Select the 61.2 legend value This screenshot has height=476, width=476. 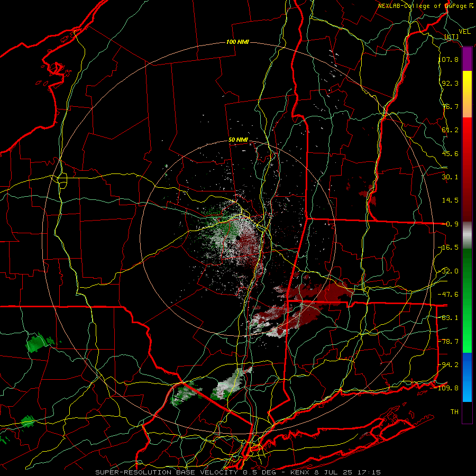[450, 130]
